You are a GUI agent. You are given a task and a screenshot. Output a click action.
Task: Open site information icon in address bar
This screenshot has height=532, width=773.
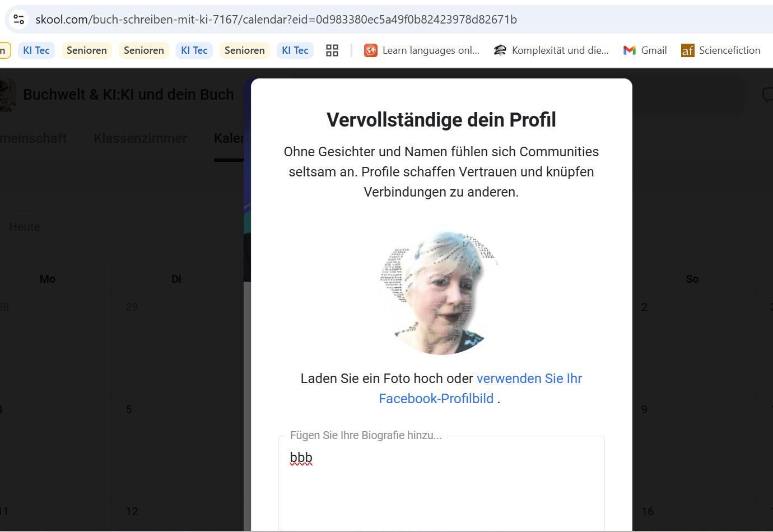tap(18, 20)
